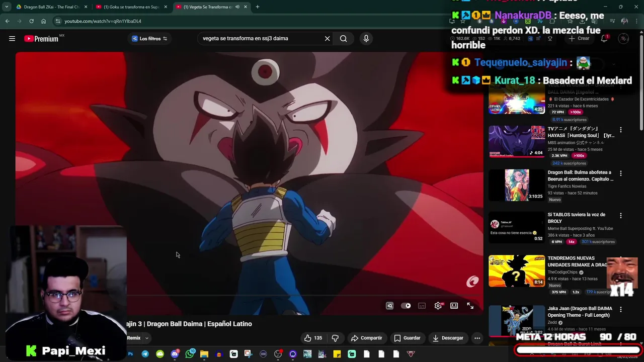Open more actions three-dot button under video

coord(477,338)
